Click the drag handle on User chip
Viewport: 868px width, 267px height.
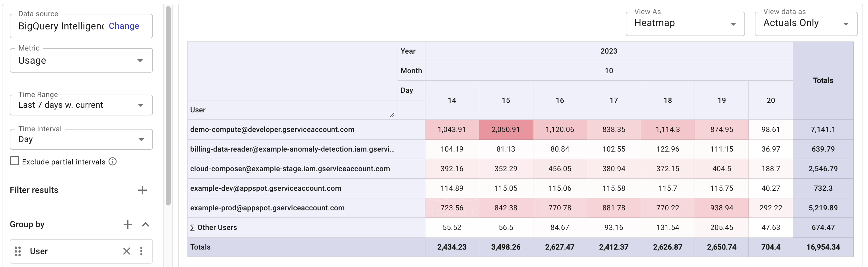tap(18, 251)
